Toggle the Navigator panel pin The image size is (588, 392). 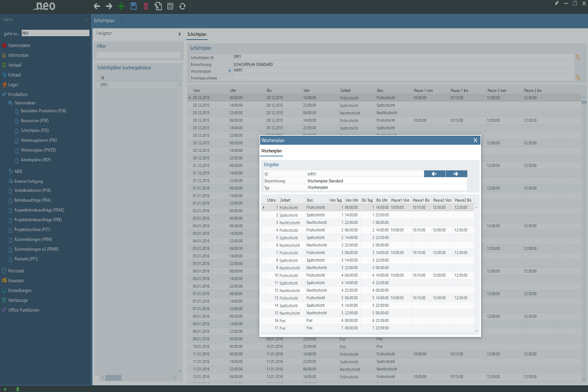click(x=179, y=34)
